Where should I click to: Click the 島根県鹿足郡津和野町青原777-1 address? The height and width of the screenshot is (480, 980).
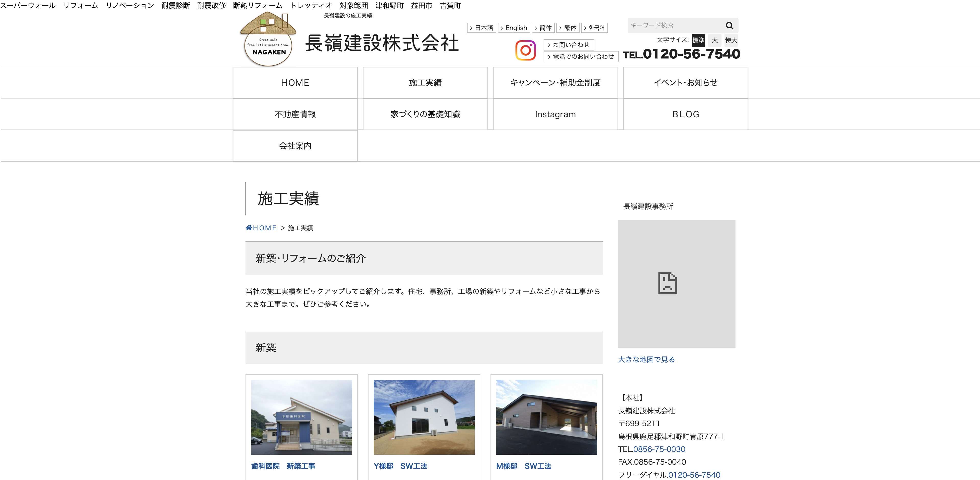point(671,436)
